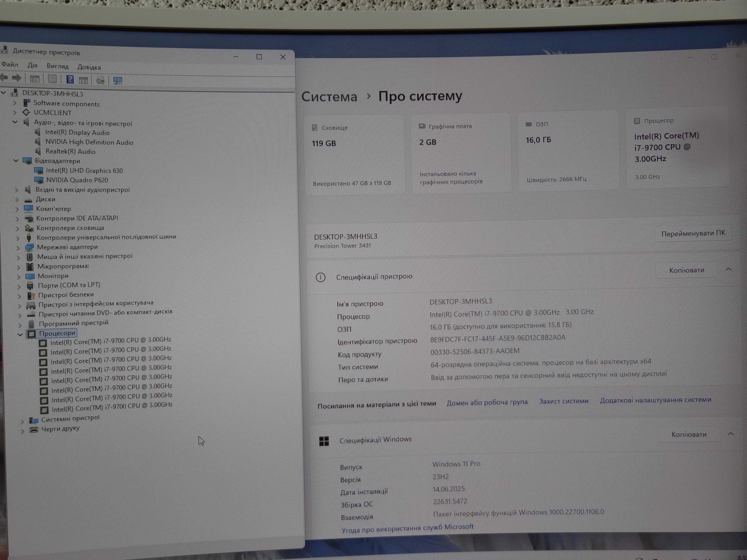Open the Файл menu

pyautogui.click(x=10, y=64)
